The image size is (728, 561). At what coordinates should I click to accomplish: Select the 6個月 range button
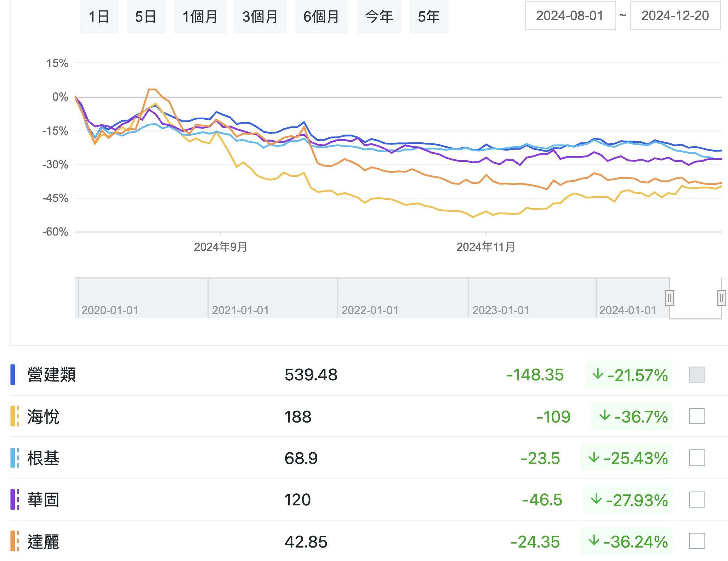pos(322,17)
